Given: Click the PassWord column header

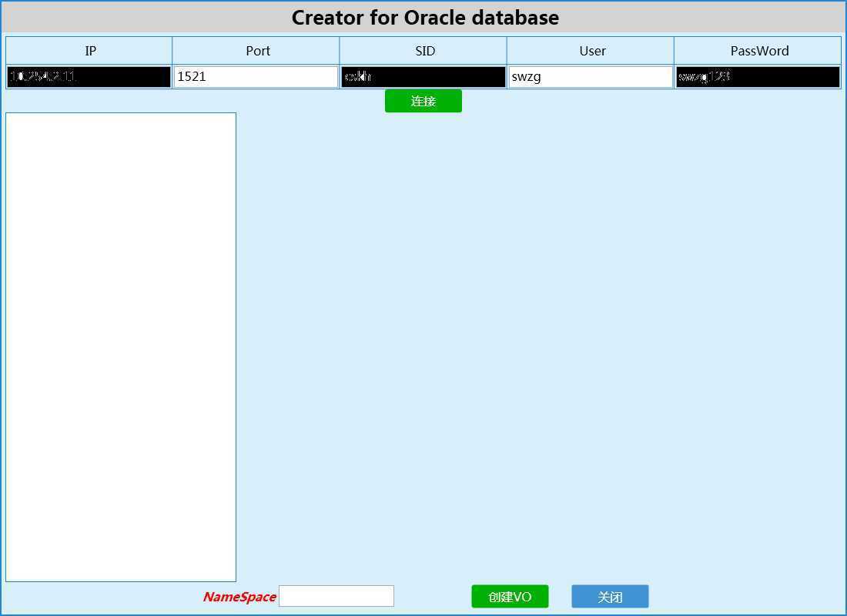Looking at the screenshot, I should coord(758,51).
